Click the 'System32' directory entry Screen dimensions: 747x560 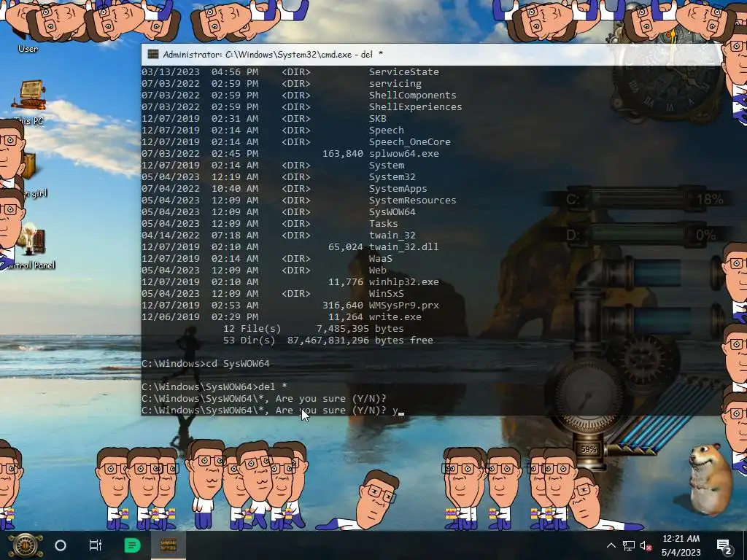point(392,176)
